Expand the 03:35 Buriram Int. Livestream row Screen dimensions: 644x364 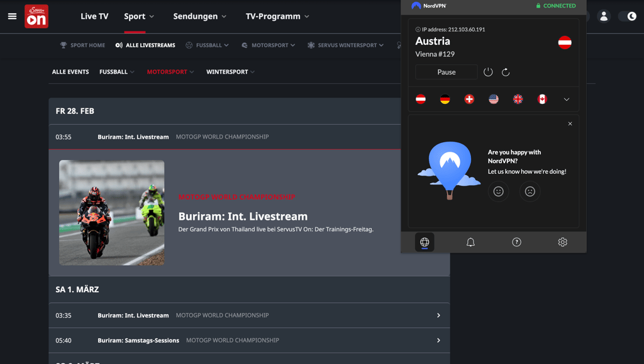[249, 316]
